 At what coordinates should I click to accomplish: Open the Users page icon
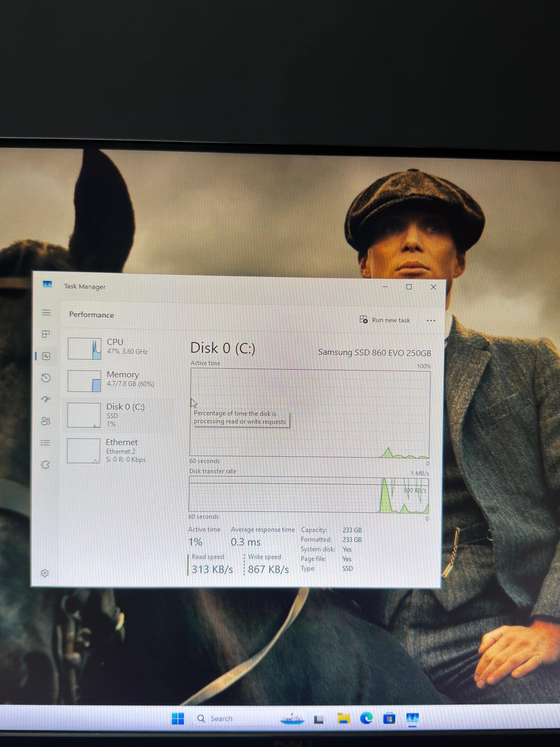(46, 421)
